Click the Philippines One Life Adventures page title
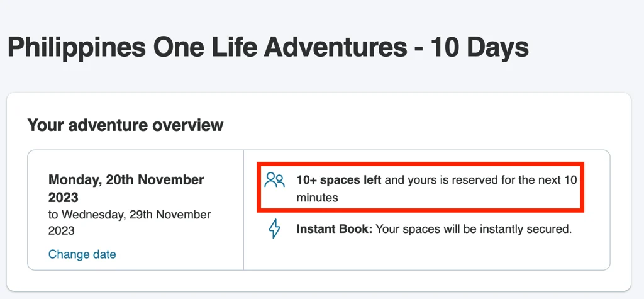The height and width of the screenshot is (299, 644). pyautogui.click(x=268, y=47)
